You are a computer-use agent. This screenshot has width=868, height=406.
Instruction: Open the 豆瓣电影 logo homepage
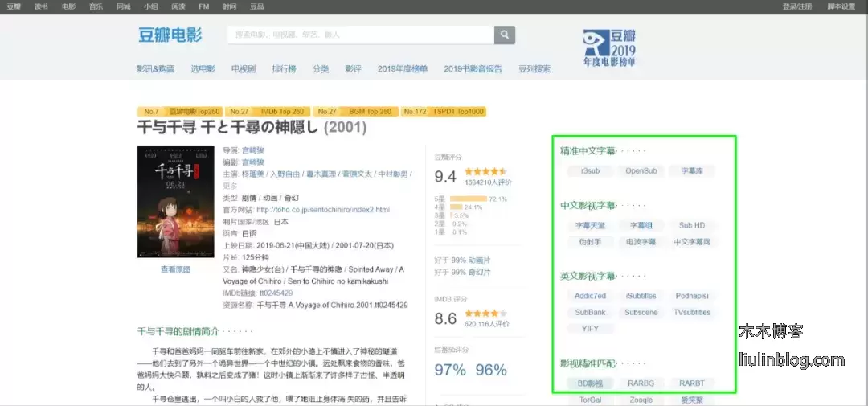pos(170,35)
